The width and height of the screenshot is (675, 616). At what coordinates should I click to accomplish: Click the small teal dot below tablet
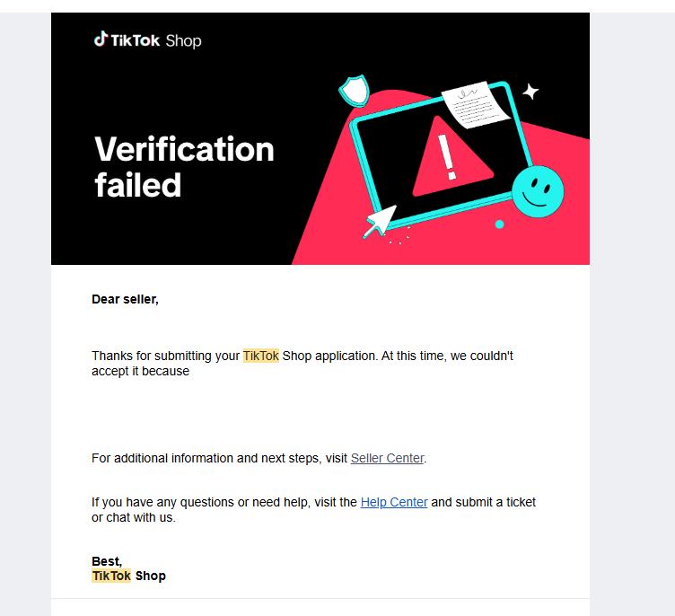tap(500, 224)
